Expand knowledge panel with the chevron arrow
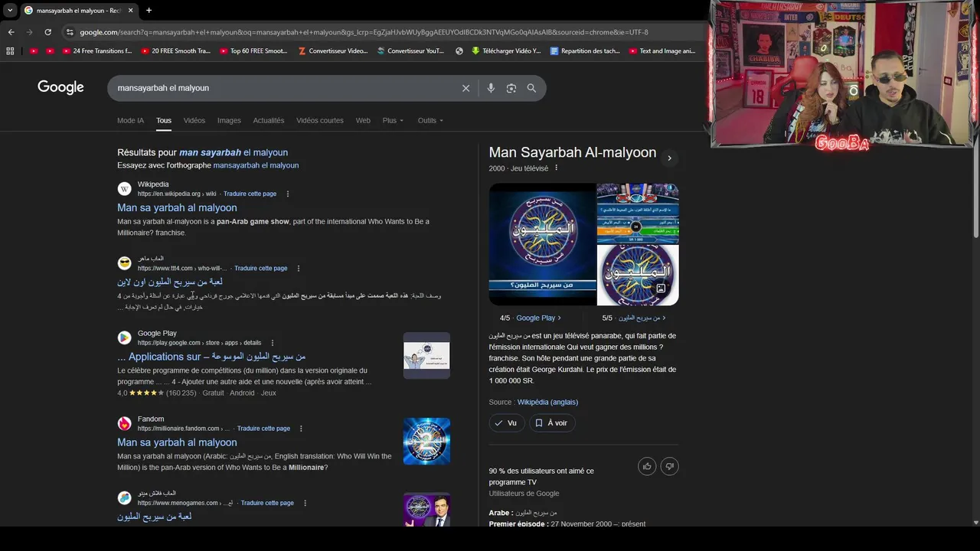The width and height of the screenshot is (980, 551). [669, 158]
